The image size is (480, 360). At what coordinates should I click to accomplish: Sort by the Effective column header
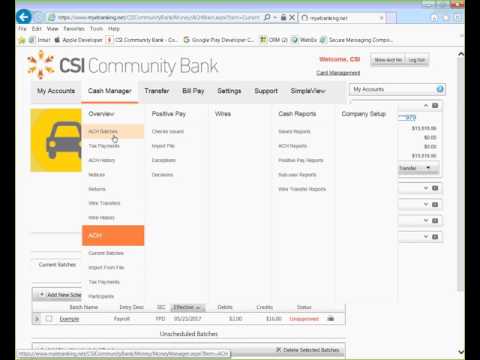point(187,307)
